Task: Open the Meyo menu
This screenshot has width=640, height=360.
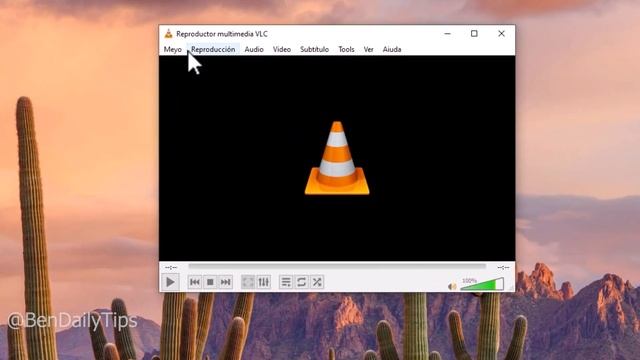Action: click(x=172, y=49)
